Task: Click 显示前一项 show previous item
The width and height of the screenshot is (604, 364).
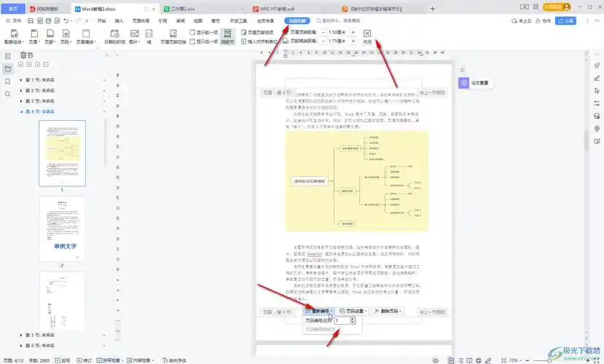Action: pos(204,32)
